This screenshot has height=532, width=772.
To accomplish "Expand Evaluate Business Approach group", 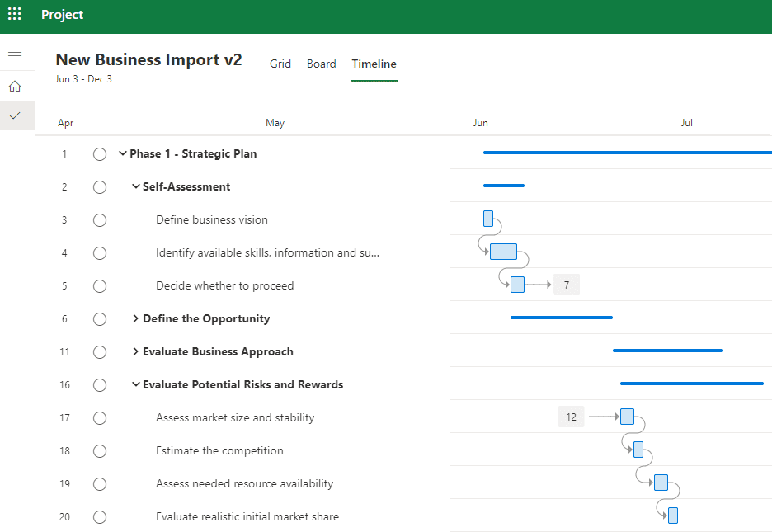I will click(135, 351).
